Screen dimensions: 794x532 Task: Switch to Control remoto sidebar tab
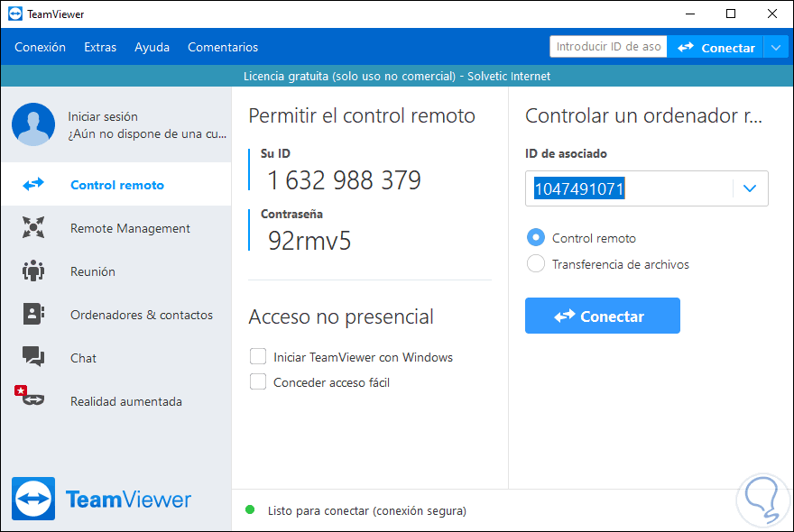pos(116,184)
